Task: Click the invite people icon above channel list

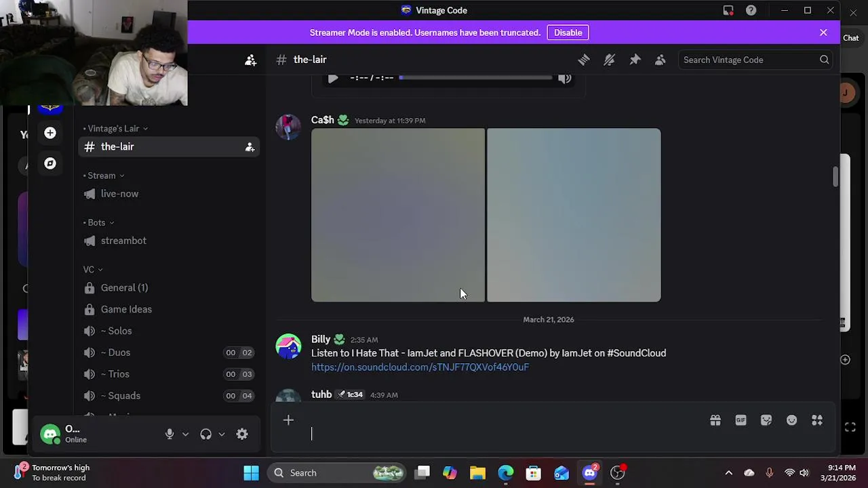Action: pyautogui.click(x=250, y=60)
